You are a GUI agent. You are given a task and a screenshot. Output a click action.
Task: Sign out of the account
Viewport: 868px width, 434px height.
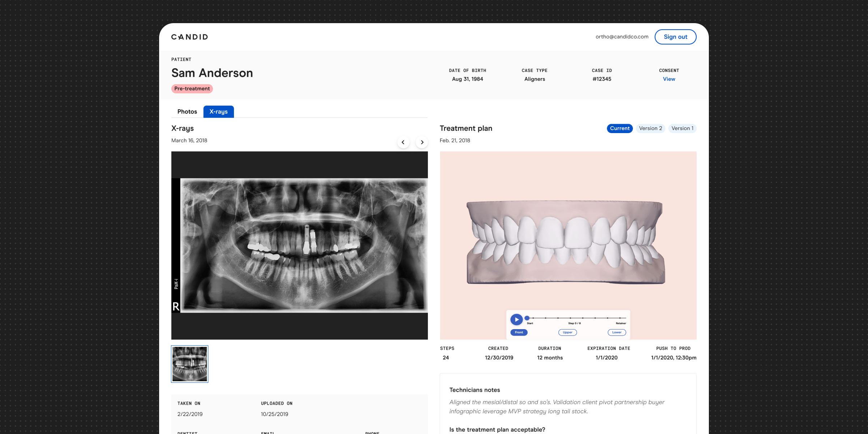[x=675, y=37]
